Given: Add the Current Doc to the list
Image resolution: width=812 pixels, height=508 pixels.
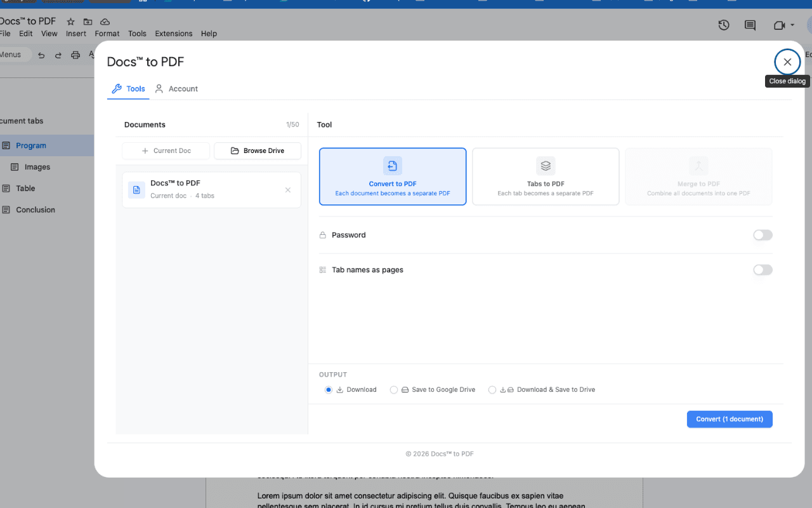Looking at the screenshot, I should [x=166, y=150].
